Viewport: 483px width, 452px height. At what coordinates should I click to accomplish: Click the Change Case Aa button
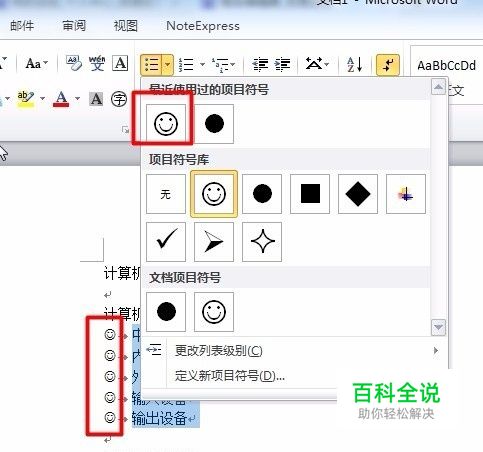pyautogui.click(x=36, y=63)
